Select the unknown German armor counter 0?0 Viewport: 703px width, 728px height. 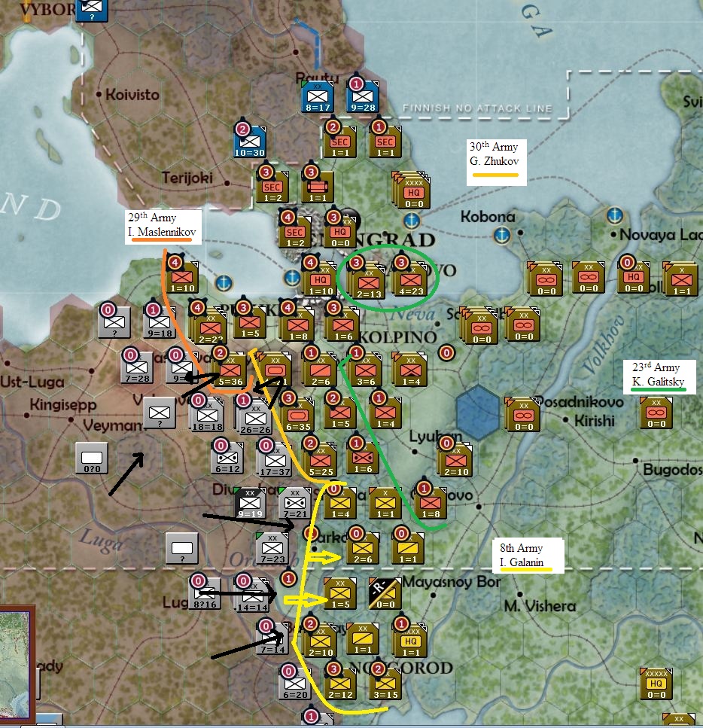92,458
